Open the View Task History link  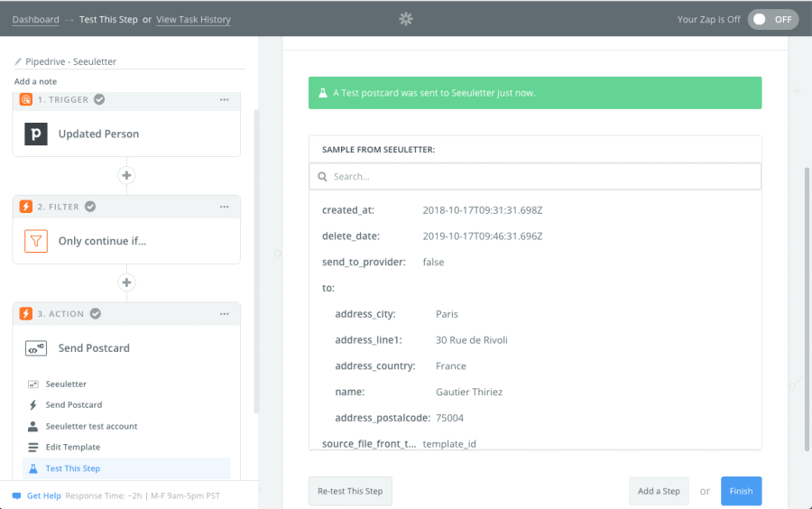point(193,20)
